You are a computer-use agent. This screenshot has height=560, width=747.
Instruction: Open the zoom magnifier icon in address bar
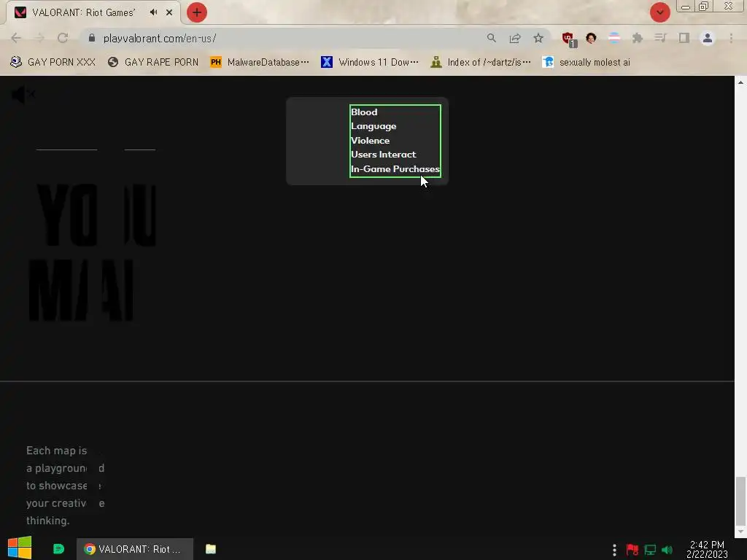[491, 38]
